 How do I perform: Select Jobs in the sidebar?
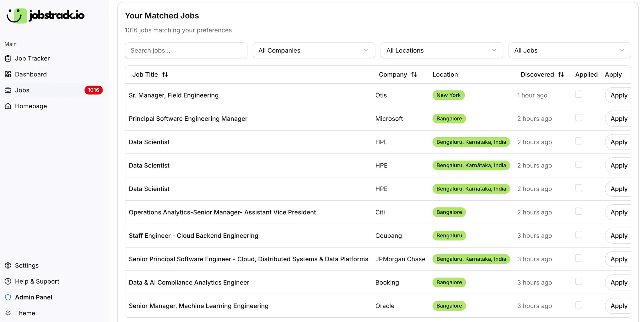(53, 90)
